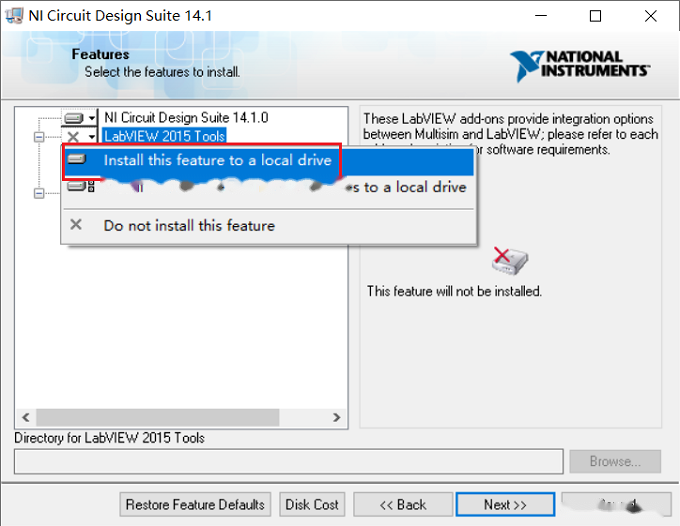Click the Disk Cost button
680x526 pixels.
pyautogui.click(x=312, y=504)
